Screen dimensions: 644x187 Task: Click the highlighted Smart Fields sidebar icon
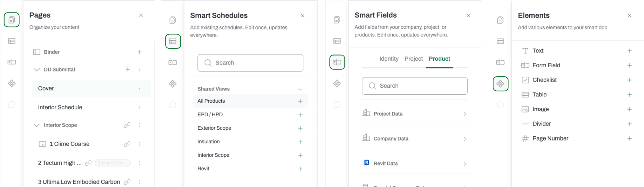pyautogui.click(x=337, y=62)
